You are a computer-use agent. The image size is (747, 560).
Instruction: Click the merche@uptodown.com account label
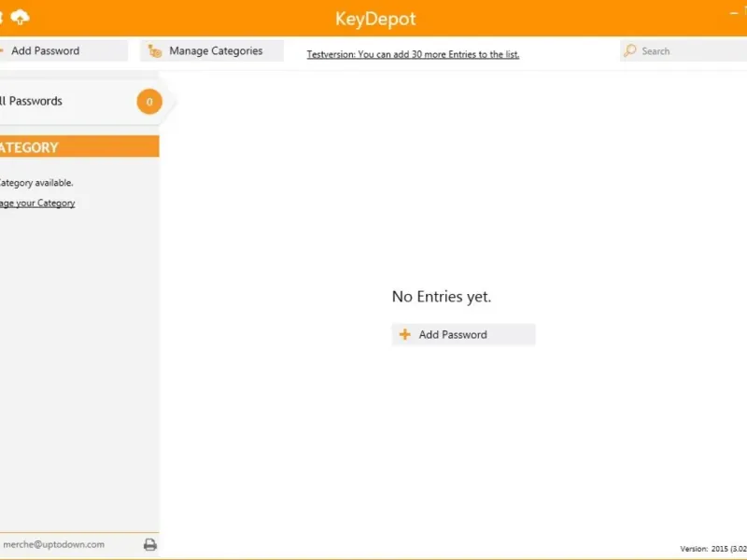point(53,544)
